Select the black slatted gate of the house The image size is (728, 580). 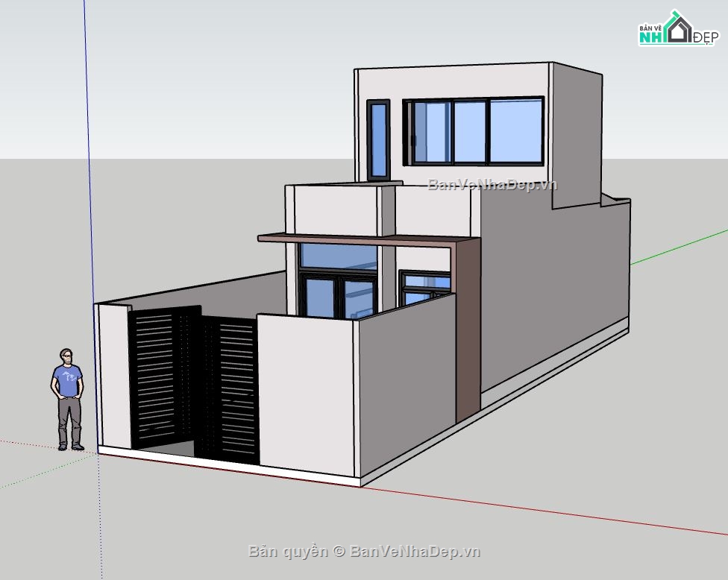point(194,385)
